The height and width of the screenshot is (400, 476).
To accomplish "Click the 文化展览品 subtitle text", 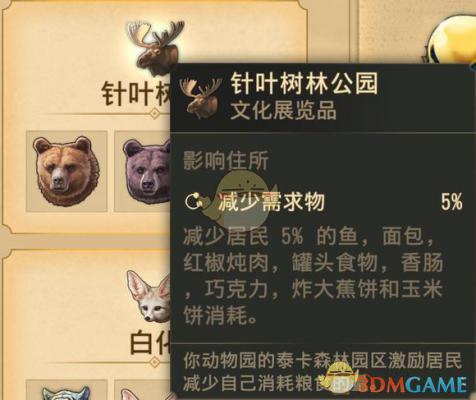I will 283,110.
